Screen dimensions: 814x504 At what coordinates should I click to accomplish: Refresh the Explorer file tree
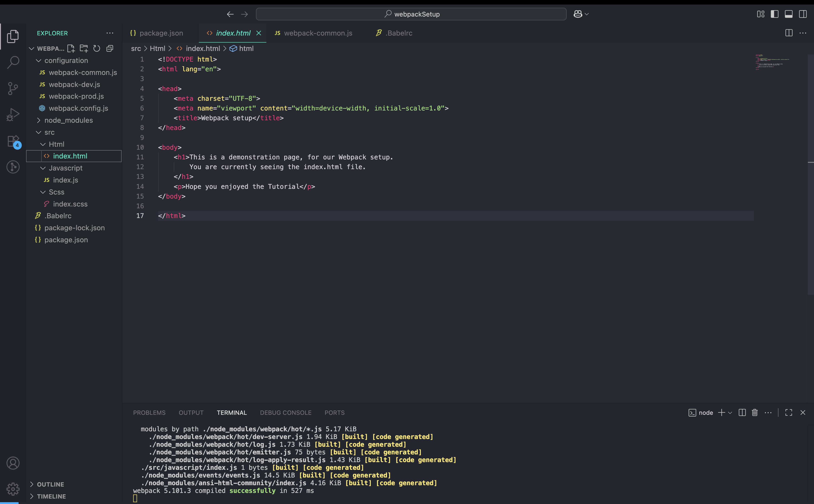(97, 49)
